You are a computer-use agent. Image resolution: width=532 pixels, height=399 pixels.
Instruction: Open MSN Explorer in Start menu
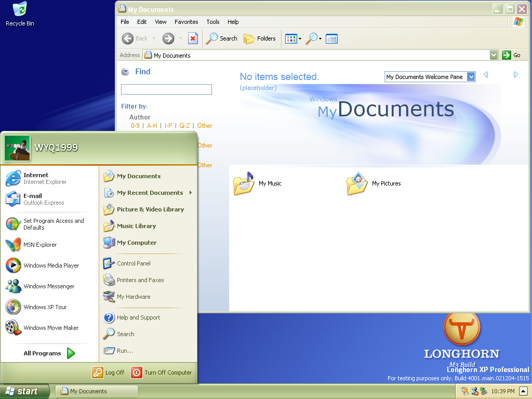click(39, 245)
